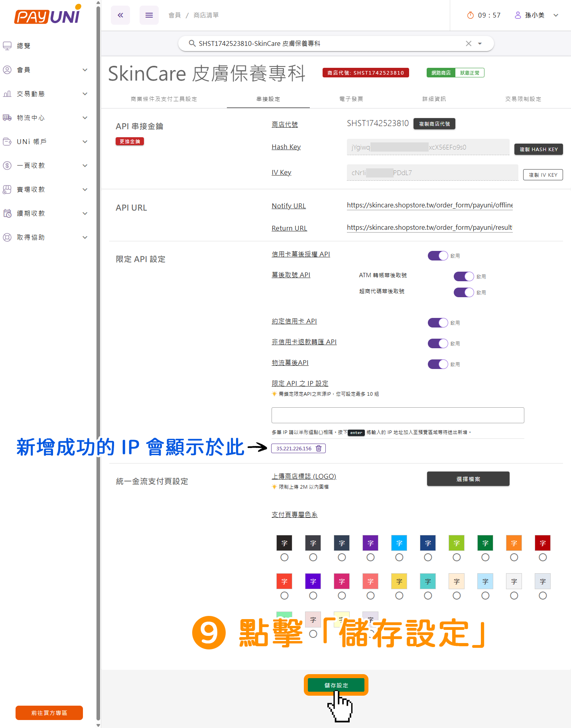Image resolution: width=571 pixels, height=728 pixels.
Task: Click 複製 IV KEY button
Action: pyautogui.click(x=543, y=175)
